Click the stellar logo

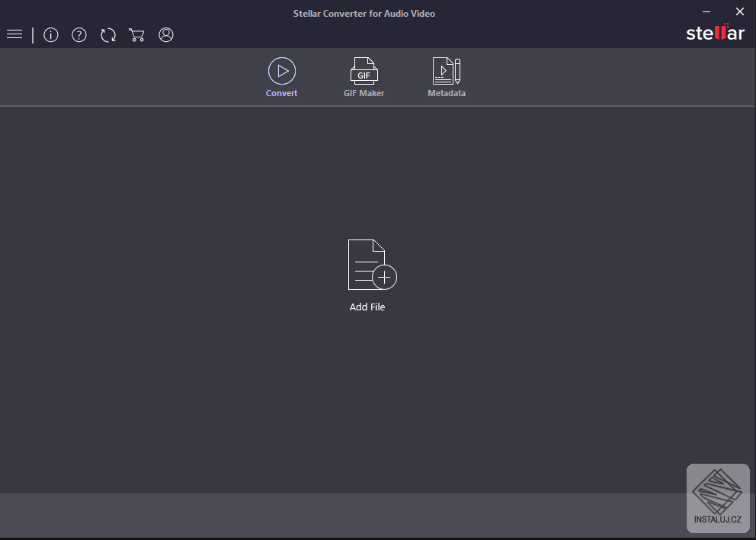(x=715, y=33)
